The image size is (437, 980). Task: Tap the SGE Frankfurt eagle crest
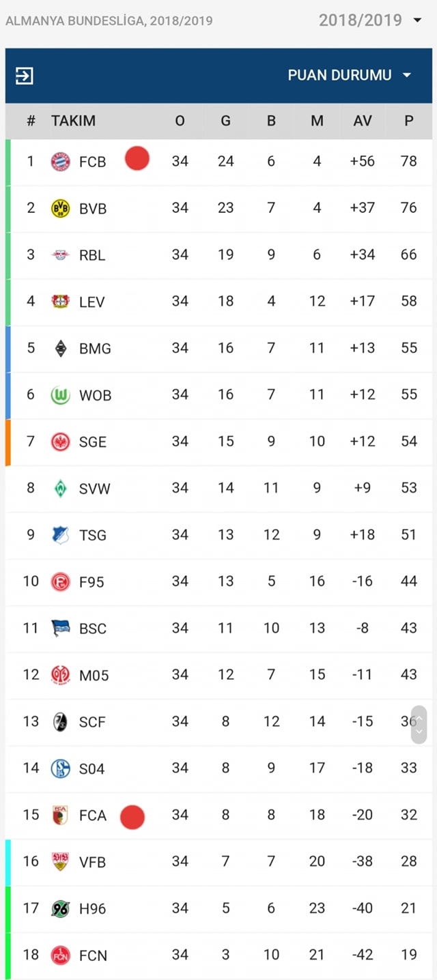click(61, 442)
